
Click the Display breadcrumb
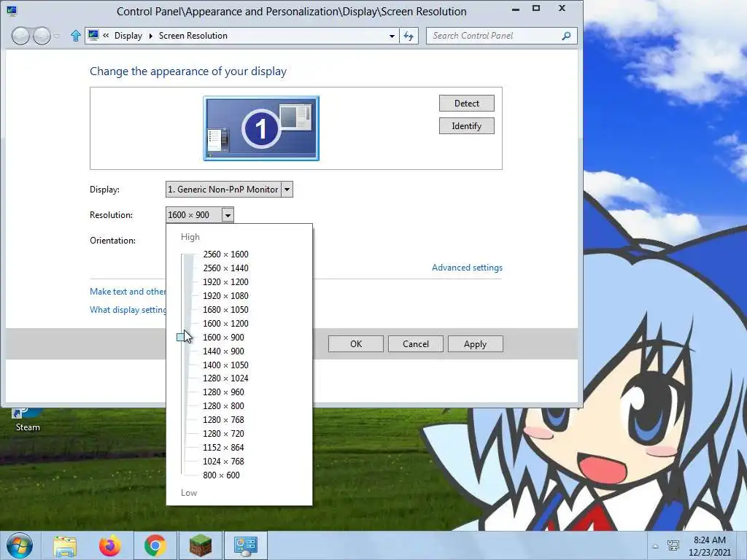tap(128, 36)
